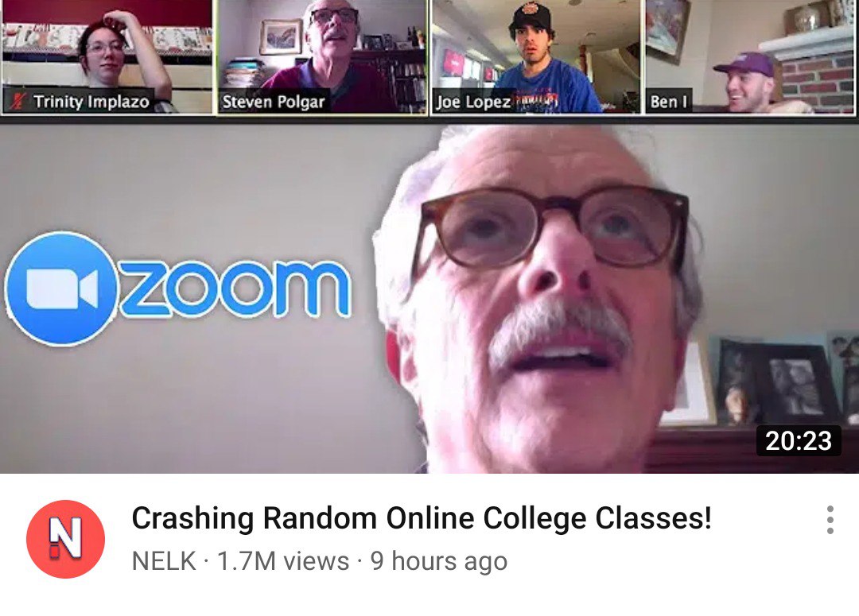Click the 'Trinity Implazo' name label
859x616 pixels.
(x=91, y=102)
